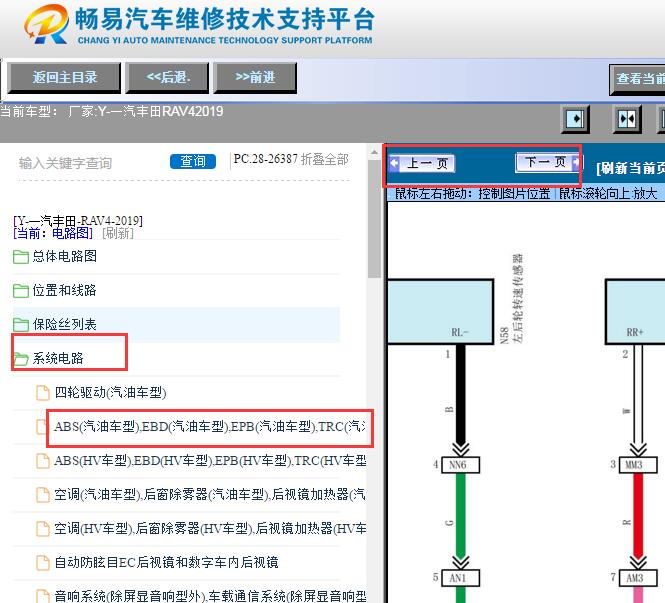Click the >>前进 button
Viewport: 665px width, 603px height.
[x=255, y=78]
